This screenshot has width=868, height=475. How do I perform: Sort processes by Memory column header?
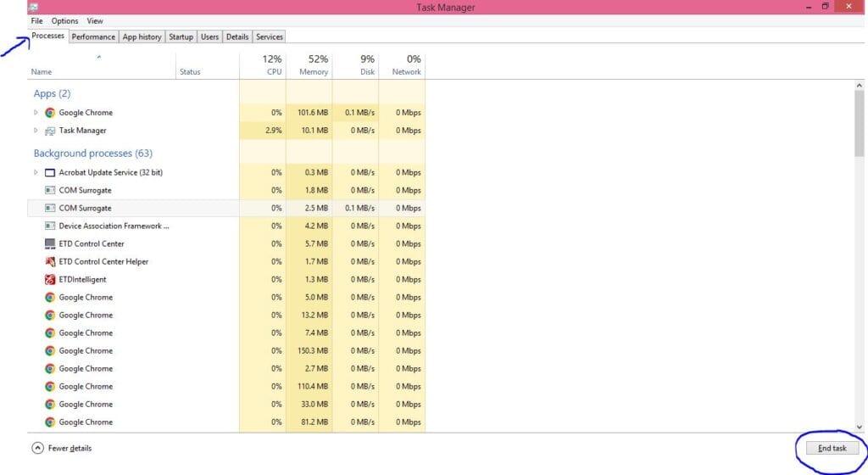(x=309, y=65)
